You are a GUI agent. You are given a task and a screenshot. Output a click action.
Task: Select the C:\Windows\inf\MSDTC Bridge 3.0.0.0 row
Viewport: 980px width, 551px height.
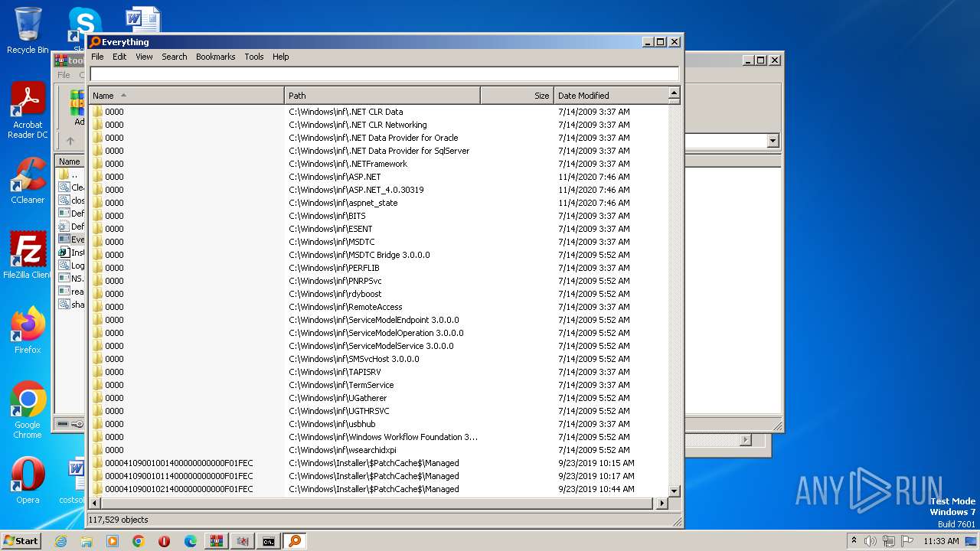click(379, 255)
